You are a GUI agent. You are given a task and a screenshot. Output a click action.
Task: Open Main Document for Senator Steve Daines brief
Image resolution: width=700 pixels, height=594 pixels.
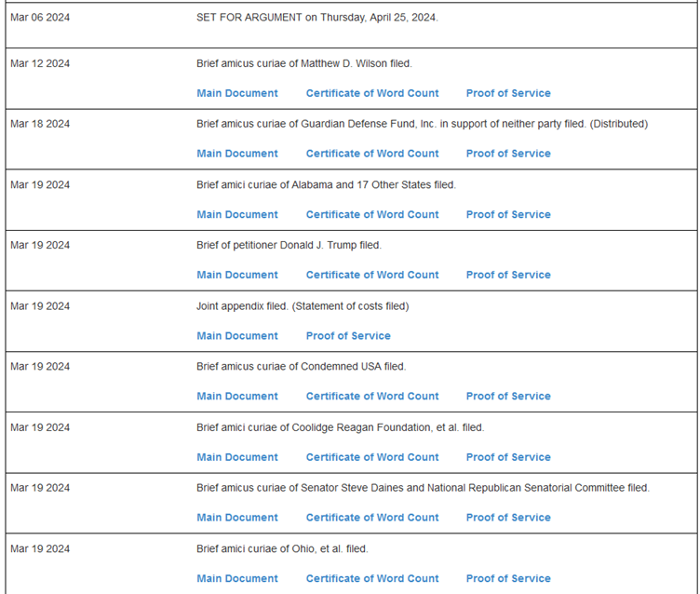(237, 518)
